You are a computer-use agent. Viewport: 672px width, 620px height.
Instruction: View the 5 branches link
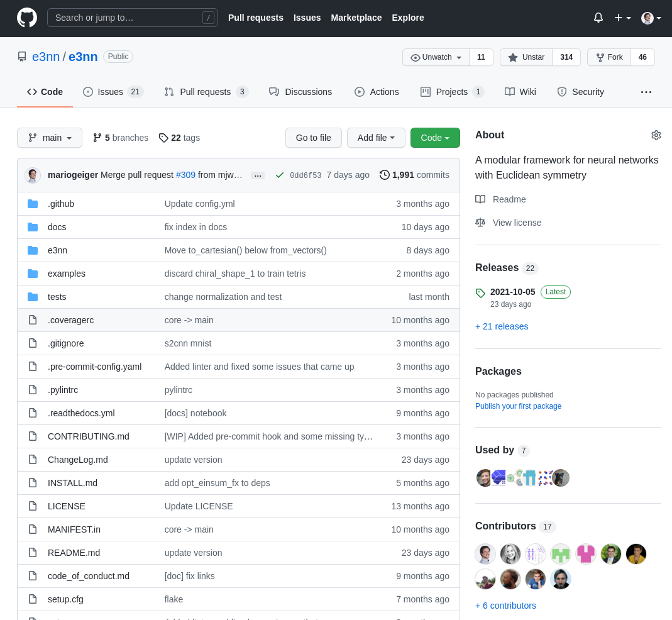121,138
